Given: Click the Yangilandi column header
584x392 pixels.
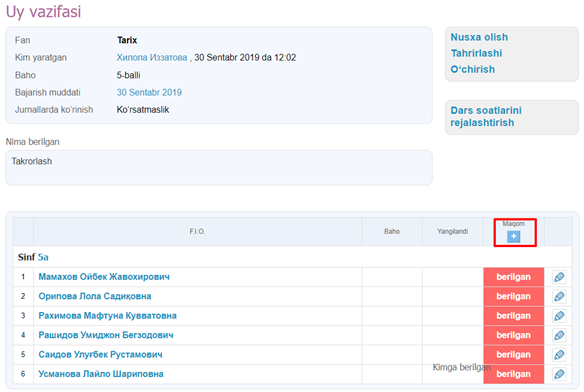Looking at the screenshot, I should coord(453,231).
